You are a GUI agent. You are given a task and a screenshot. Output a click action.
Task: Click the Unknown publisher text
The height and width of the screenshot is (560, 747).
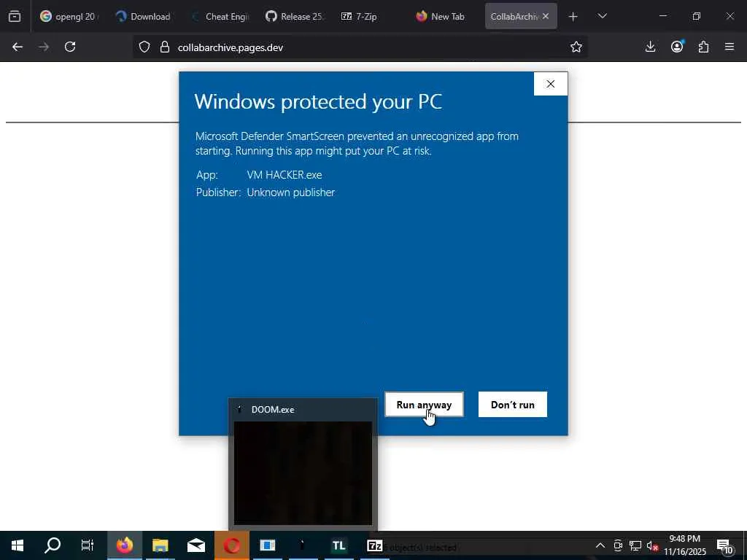click(290, 192)
